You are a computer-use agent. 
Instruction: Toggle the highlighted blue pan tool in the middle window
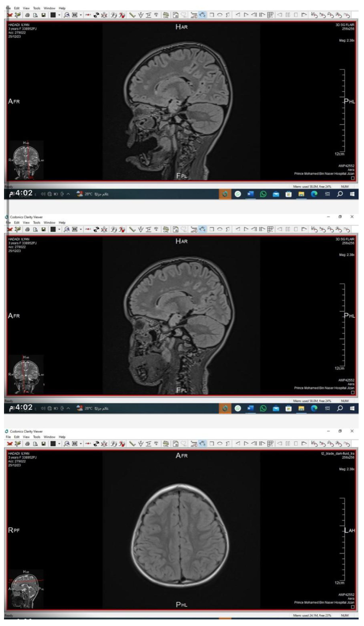click(203, 229)
